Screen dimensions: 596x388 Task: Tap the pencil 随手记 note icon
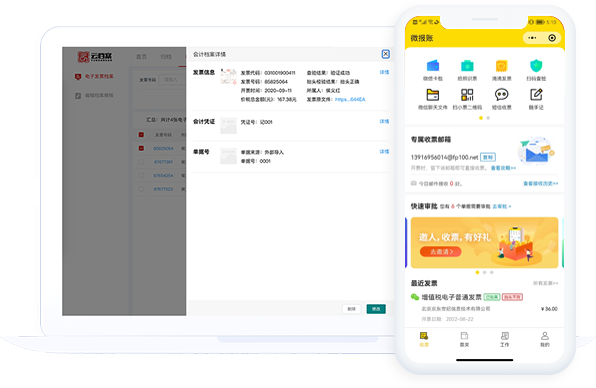pyautogui.click(x=536, y=95)
